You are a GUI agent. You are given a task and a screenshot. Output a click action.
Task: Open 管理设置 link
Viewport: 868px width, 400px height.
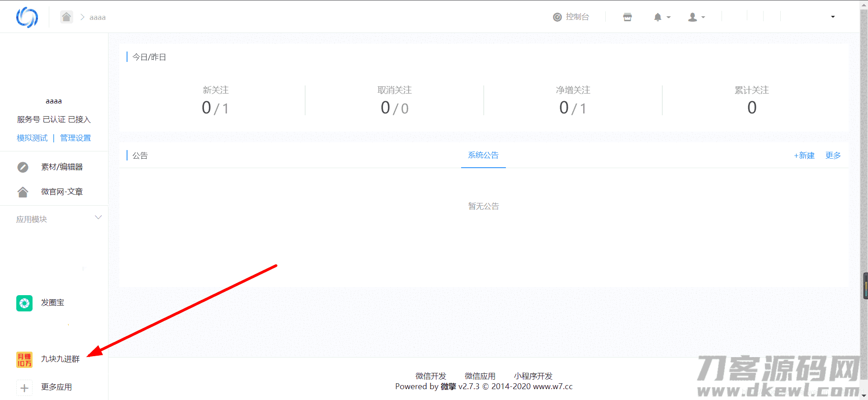[75, 138]
